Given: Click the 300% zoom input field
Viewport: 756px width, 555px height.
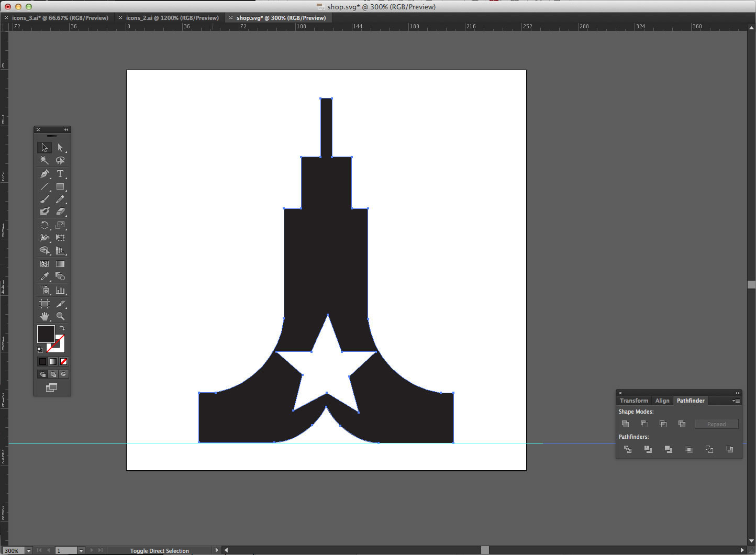Looking at the screenshot, I should [13, 550].
